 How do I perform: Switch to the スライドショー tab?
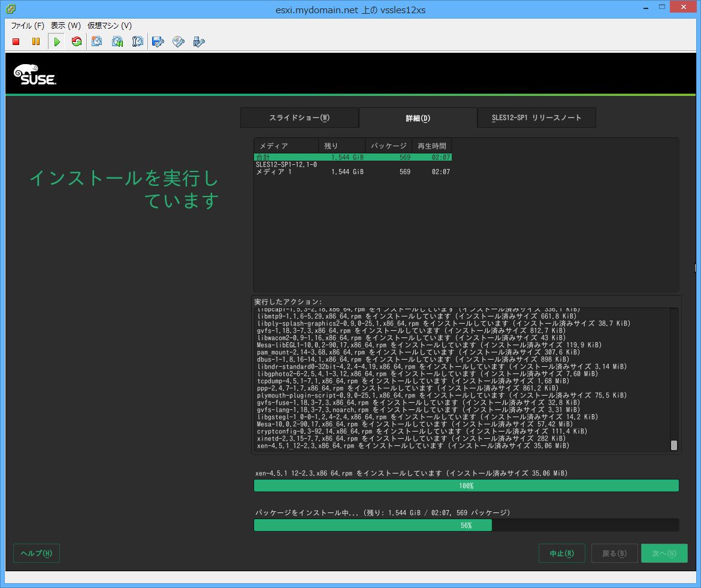click(300, 117)
